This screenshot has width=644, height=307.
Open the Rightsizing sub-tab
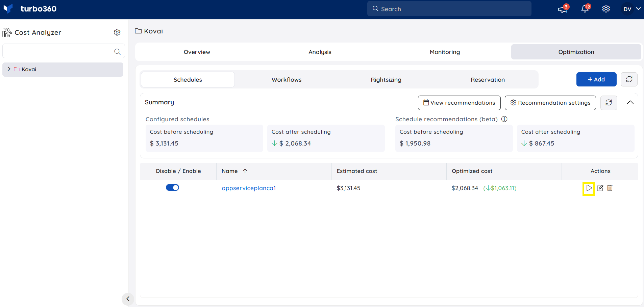[x=386, y=80]
